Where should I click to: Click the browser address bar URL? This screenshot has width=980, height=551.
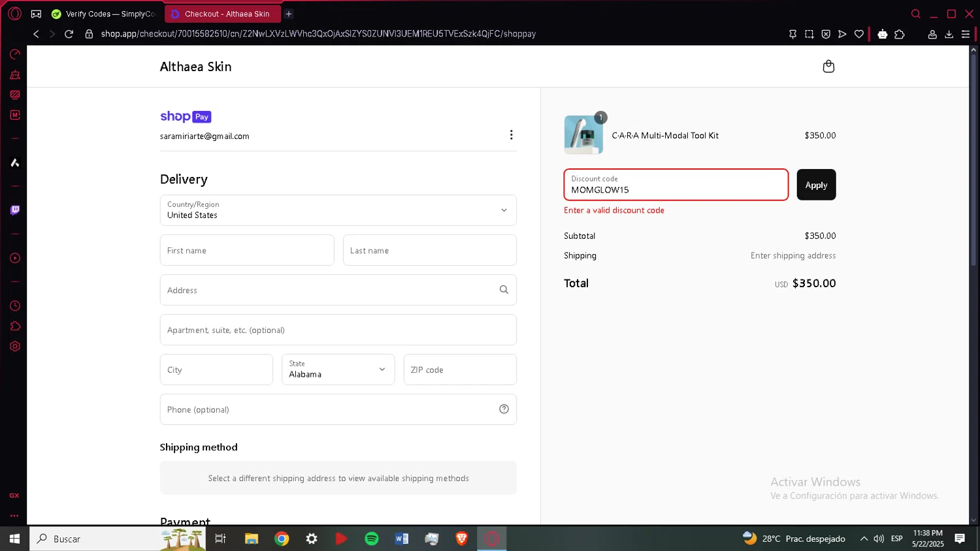(x=318, y=34)
